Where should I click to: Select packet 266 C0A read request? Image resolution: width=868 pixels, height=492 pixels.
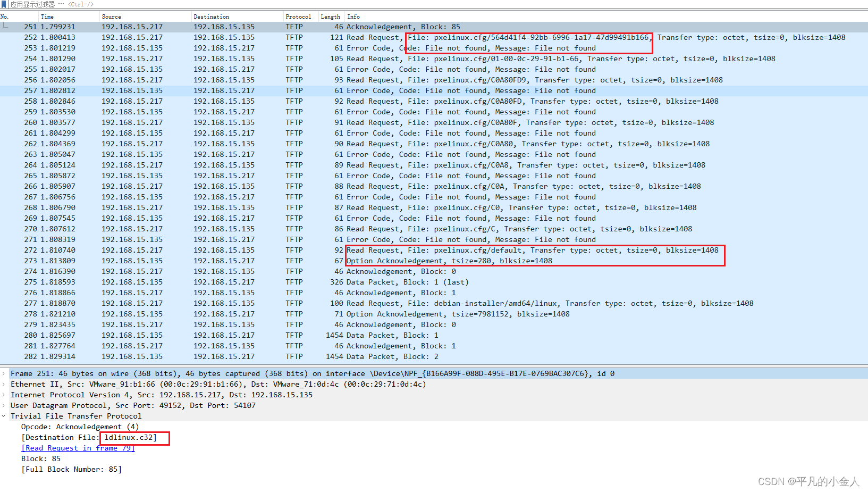[434, 186]
